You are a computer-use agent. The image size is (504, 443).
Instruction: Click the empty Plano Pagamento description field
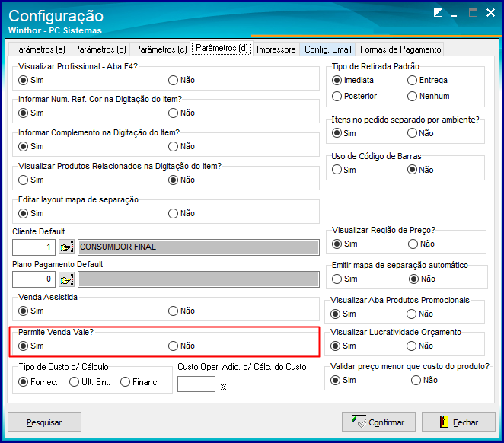pos(199,279)
